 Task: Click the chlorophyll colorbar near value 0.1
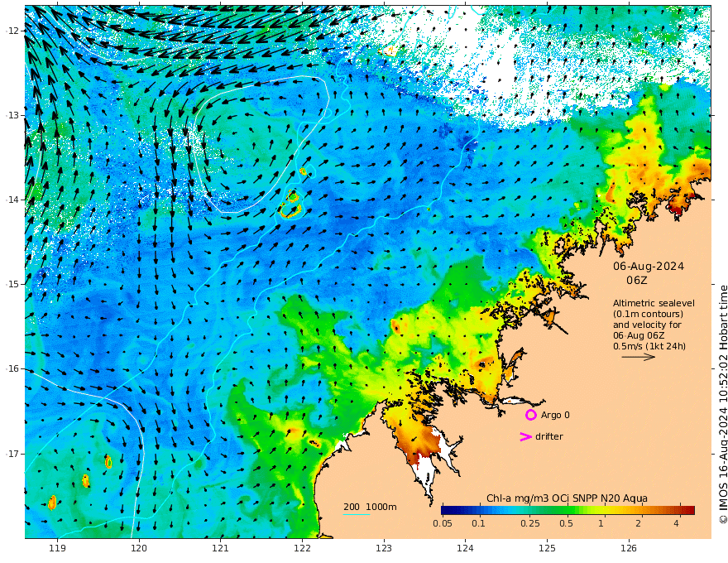tap(479, 510)
